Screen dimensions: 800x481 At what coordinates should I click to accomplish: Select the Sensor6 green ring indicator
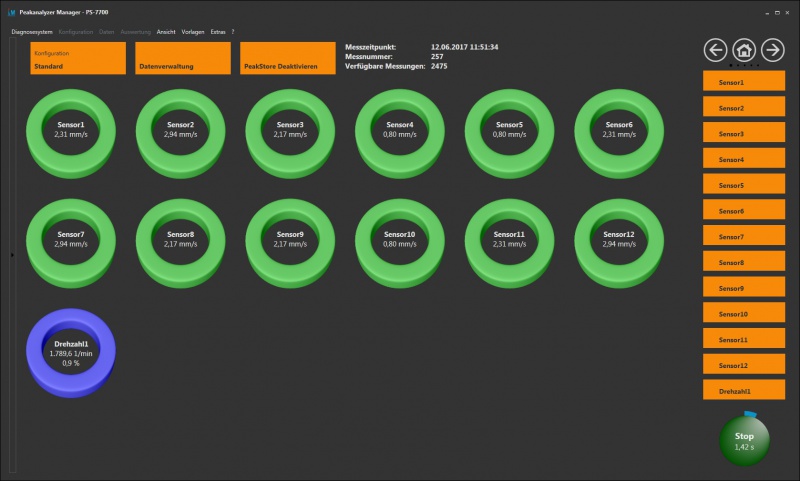click(619, 132)
